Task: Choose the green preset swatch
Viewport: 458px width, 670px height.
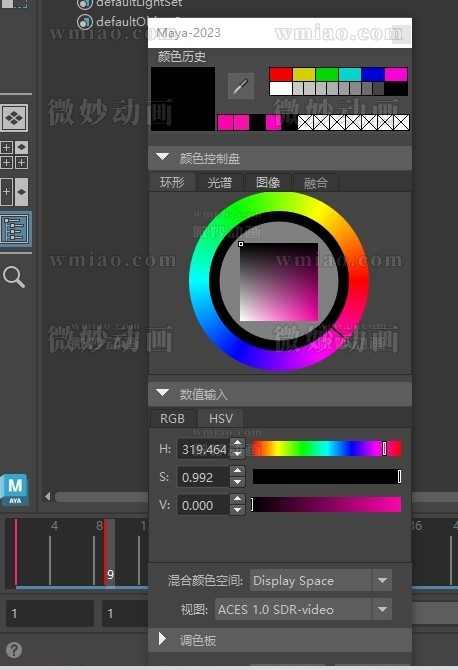Action: pos(327,74)
